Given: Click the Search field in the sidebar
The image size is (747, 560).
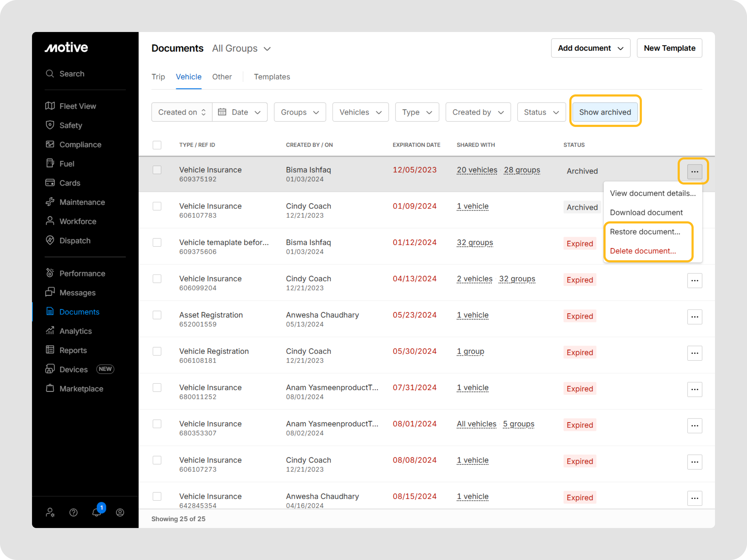Looking at the screenshot, I should point(72,74).
